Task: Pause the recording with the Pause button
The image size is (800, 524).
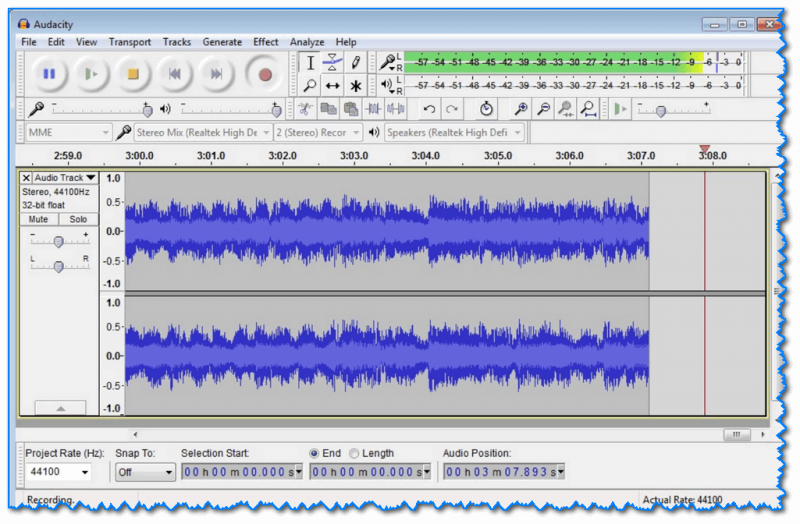Action: [49, 74]
